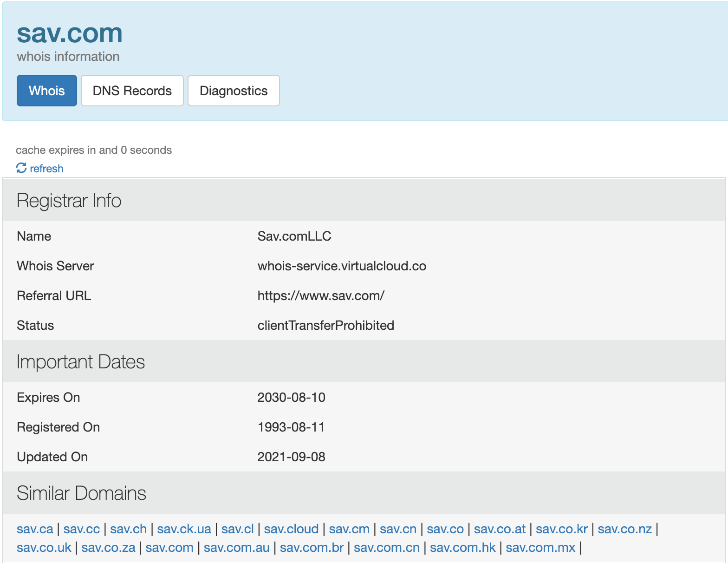Image resolution: width=728 pixels, height=563 pixels.
Task: Select the updated date 2021-09-08
Action: click(292, 457)
